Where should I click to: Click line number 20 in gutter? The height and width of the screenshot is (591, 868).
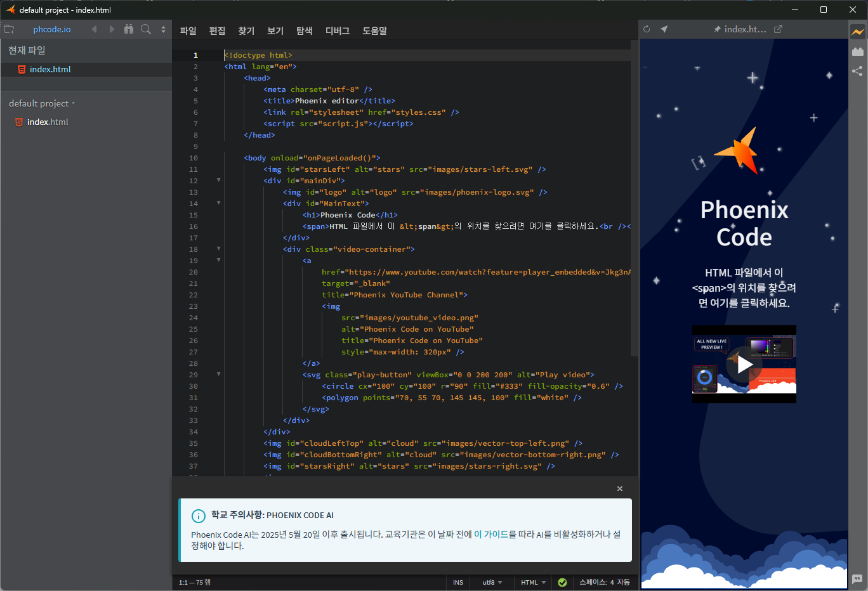pyautogui.click(x=194, y=272)
